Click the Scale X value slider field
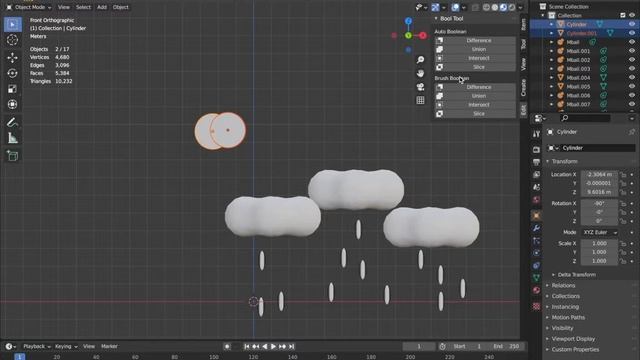 [599, 244]
